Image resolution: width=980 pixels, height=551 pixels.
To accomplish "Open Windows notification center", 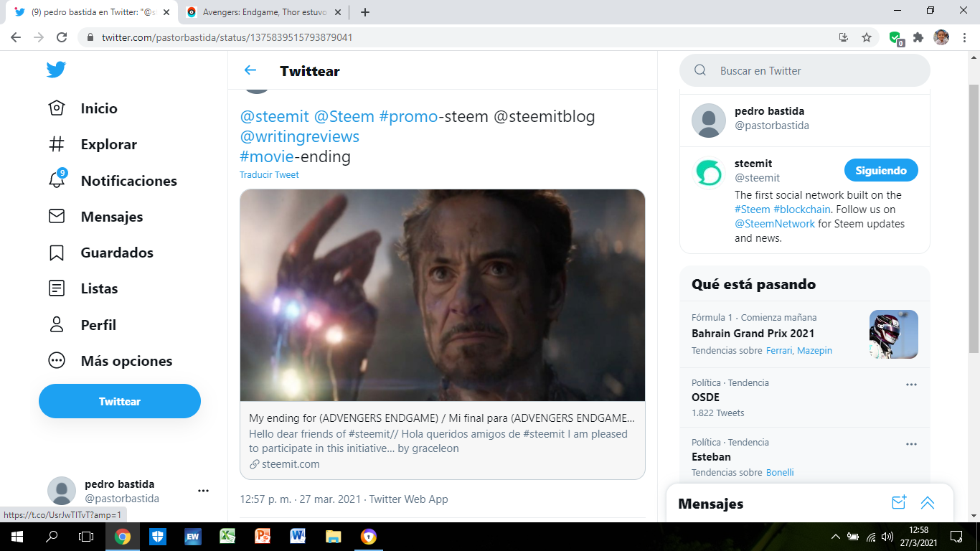I will pyautogui.click(x=956, y=536).
